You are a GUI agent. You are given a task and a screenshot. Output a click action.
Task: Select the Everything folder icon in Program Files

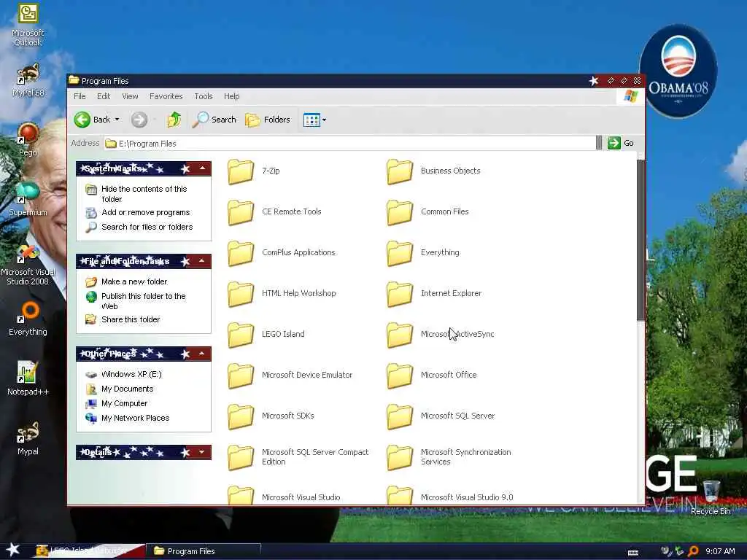[x=400, y=253]
